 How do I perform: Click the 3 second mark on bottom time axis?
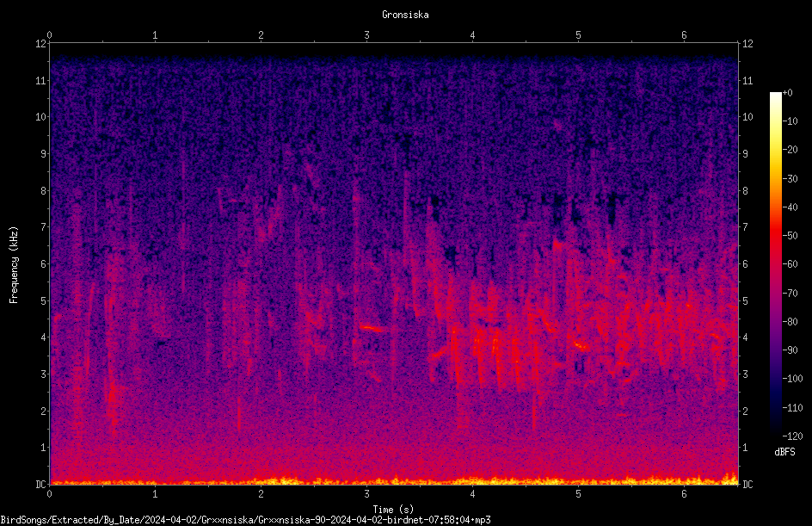[x=366, y=494]
